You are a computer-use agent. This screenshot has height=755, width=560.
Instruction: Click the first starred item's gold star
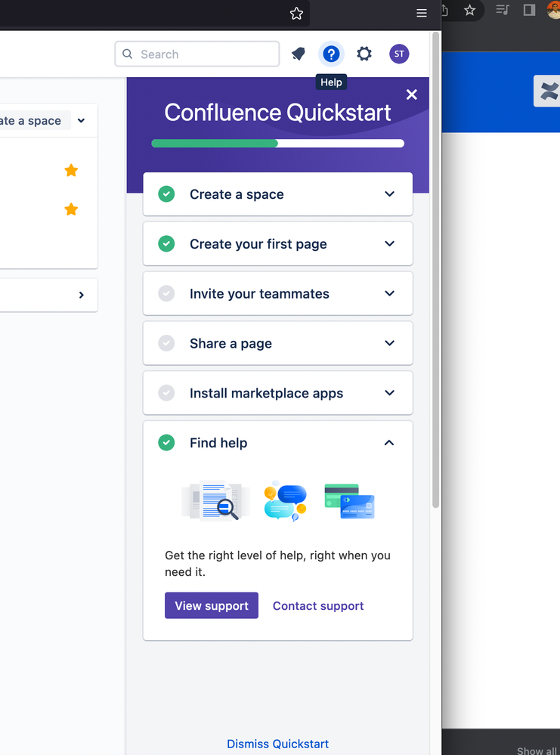[x=71, y=171]
